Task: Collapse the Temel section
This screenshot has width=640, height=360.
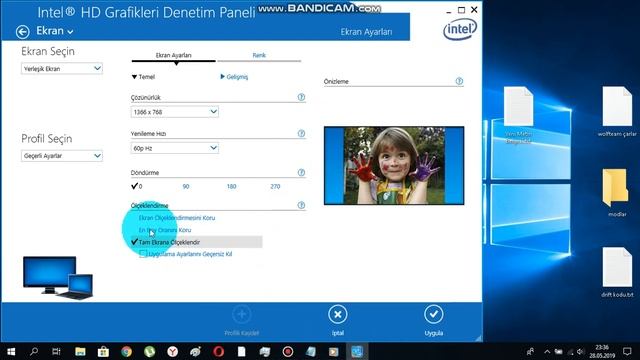Action: click(x=143, y=77)
